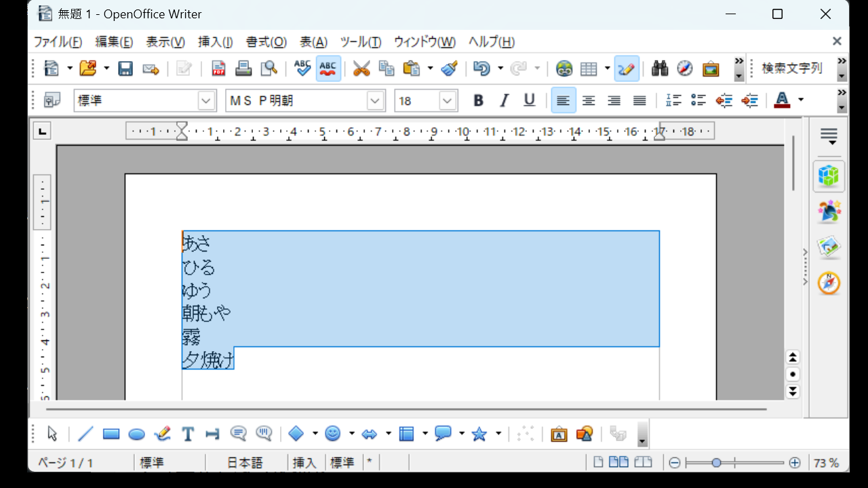Select the Format Paintbrush icon
Image resolution: width=868 pixels, height=488 pixels.
pyautogui.click(x=449, y=68)
